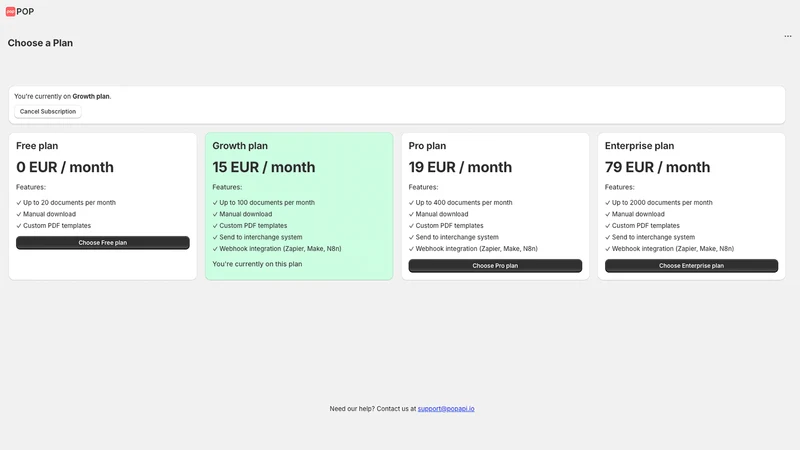This screenshot has height=450, width=800.
Task: Click the Enterprise plan card title
Action: (x=639, y=146)
